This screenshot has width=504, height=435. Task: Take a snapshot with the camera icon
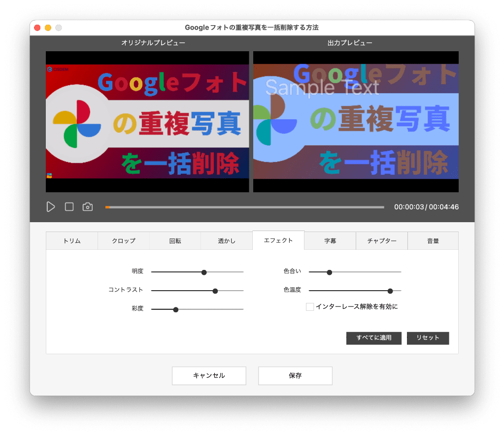[87, 207]
